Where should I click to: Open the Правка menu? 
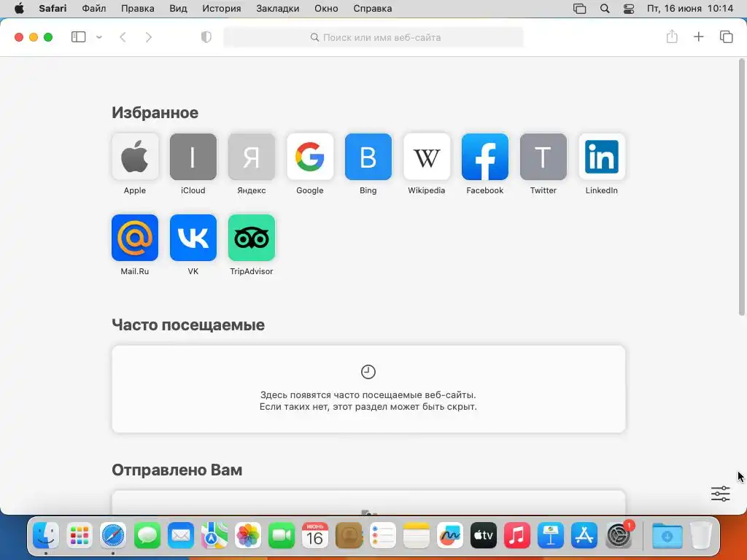pyautogui.click(x=138, y=9)
